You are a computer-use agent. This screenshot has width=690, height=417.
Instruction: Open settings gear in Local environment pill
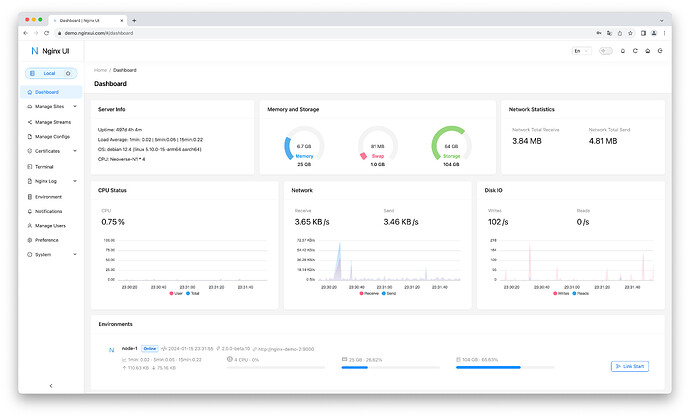tap(68, 73)
